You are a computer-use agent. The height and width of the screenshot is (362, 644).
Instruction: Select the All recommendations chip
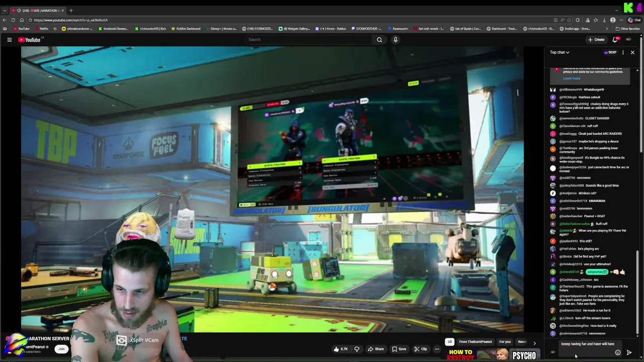click(450, 342)
